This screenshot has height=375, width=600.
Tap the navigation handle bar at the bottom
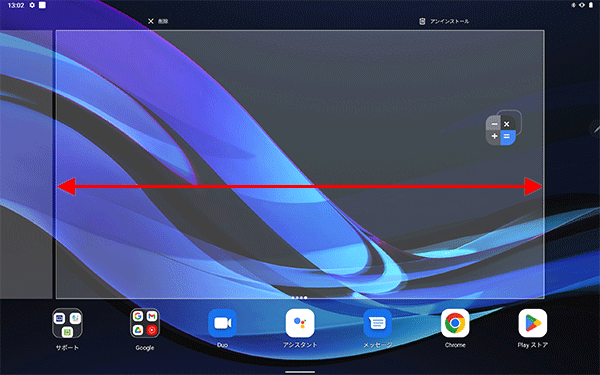[x=300, y=372]
